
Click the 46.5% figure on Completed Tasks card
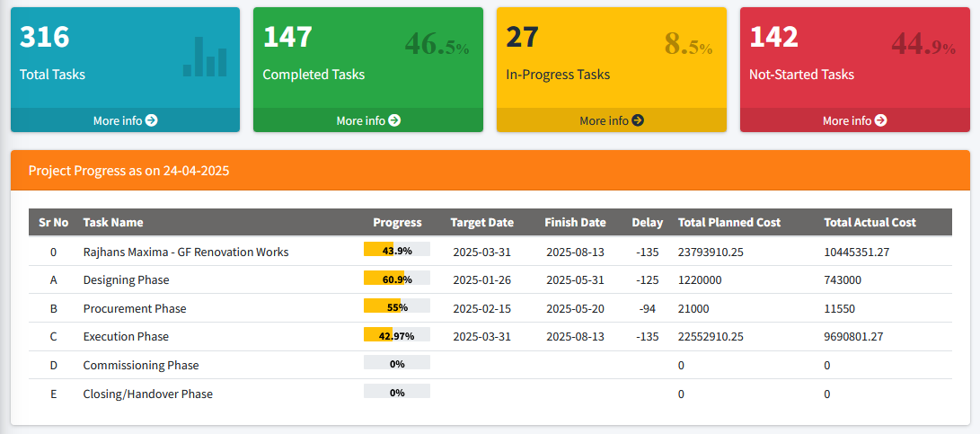click(437, 44)
